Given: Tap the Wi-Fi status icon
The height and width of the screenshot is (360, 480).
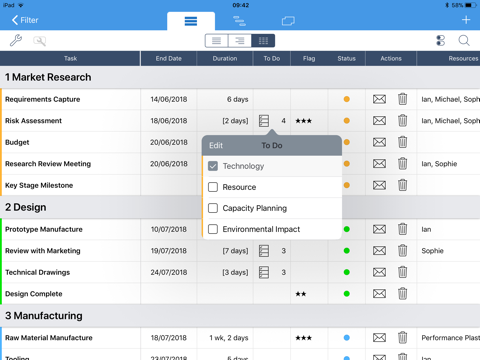Looking at the screenshot, I should [21, 5].
